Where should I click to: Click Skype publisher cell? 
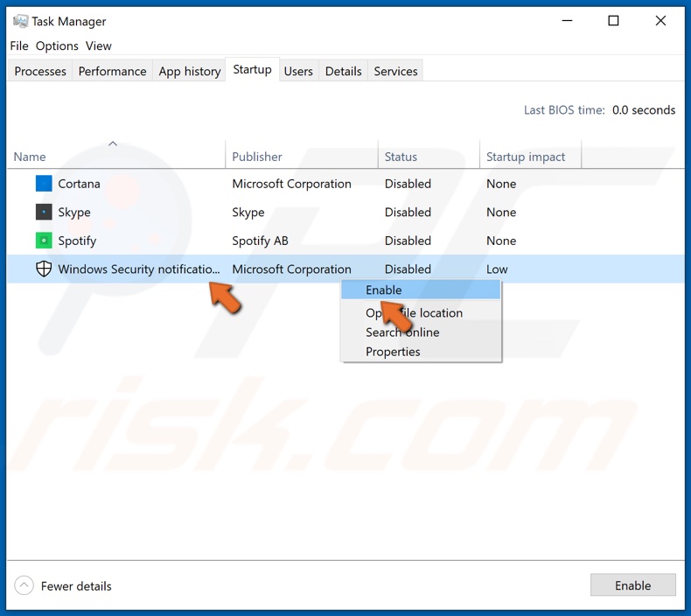[248, 212]
